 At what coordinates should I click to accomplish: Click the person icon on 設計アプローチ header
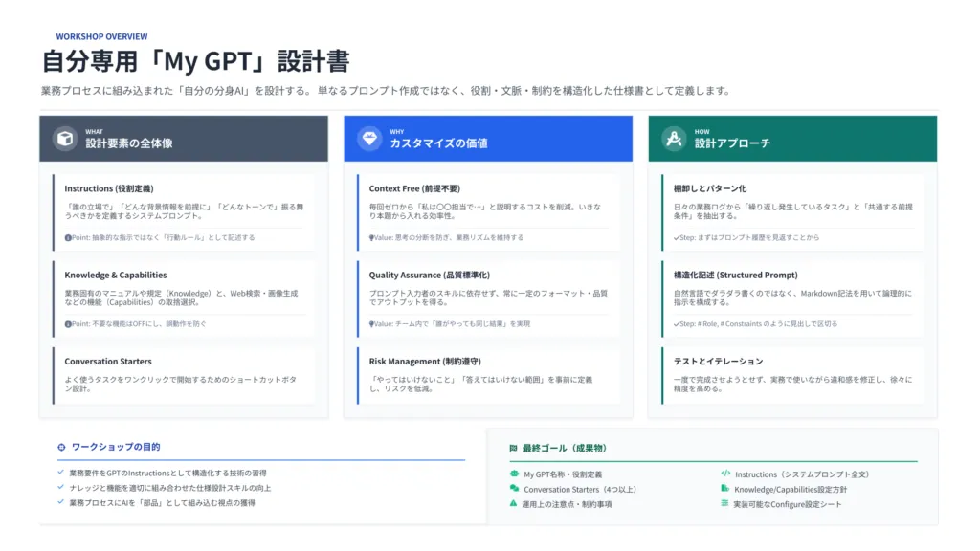coord(675,138)
